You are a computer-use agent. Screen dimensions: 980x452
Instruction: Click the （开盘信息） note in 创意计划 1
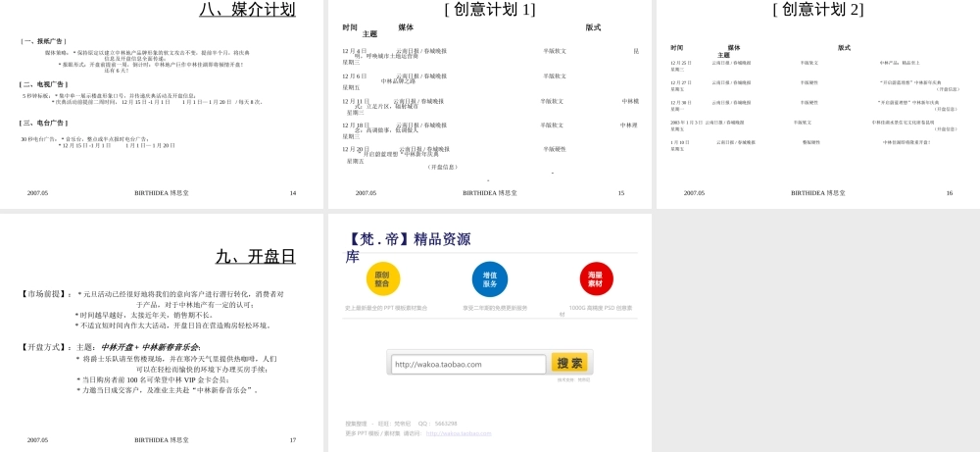coord(443,167)
